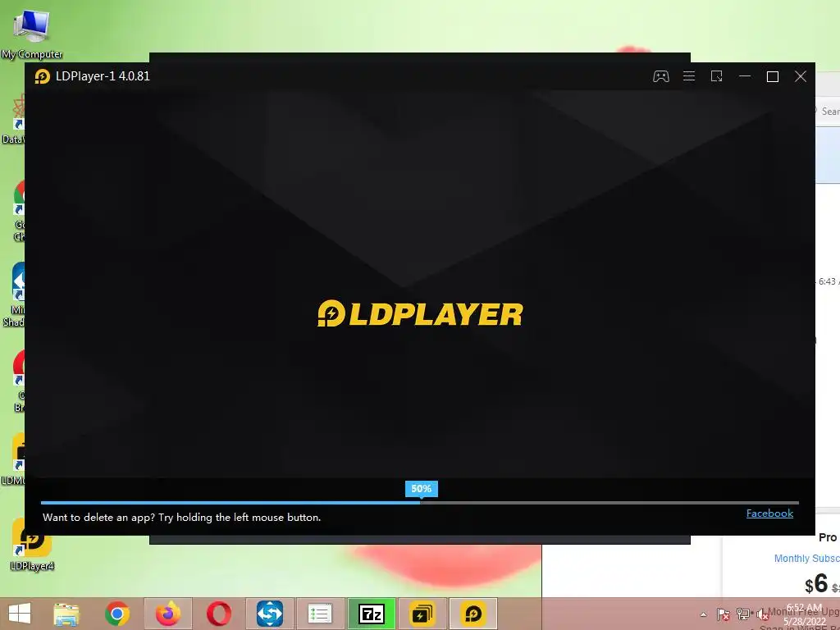The image size is (840, 630).
Task: Click the tip text about deleting an app
Action: pyautogui.click(x=181, y=518)
